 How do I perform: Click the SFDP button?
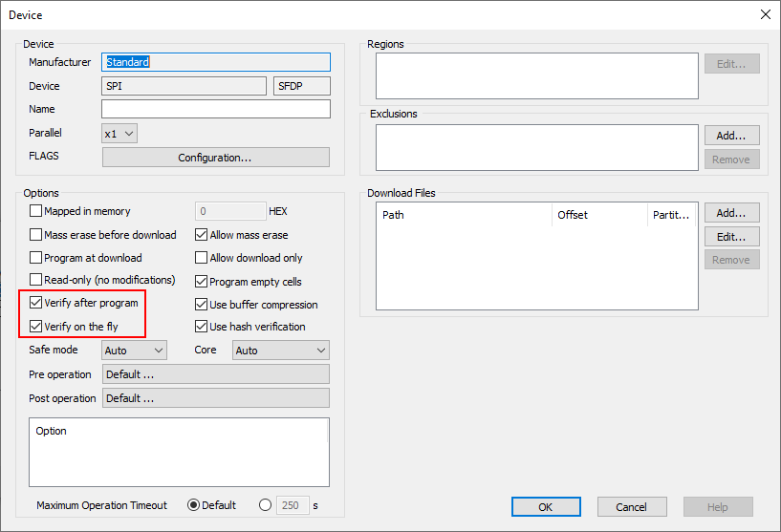(301, 86)
